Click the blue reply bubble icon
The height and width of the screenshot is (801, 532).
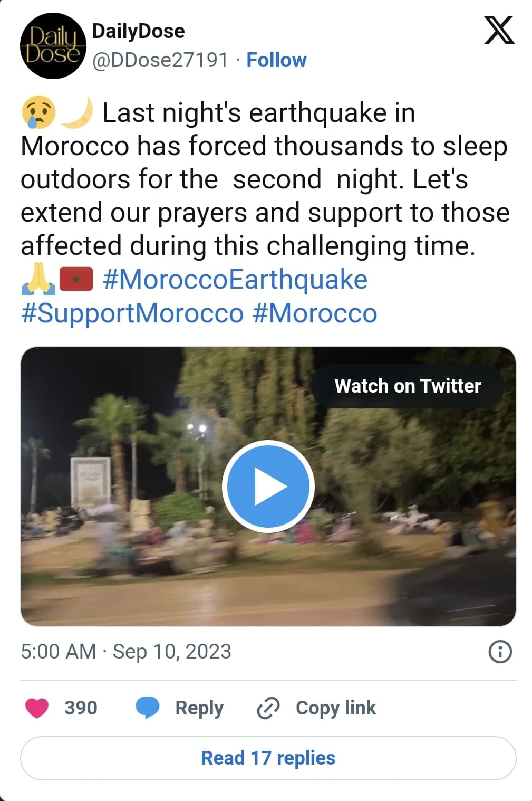click(148, 708)
